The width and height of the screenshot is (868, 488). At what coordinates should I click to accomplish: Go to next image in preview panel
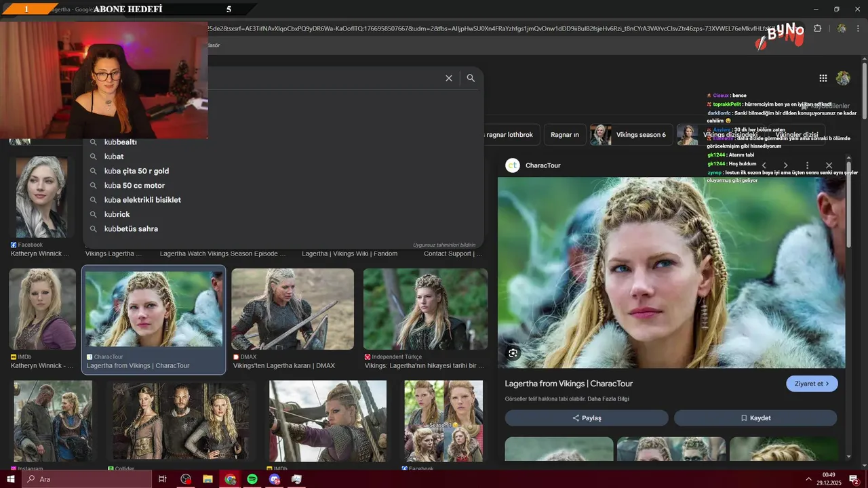point(785,165)
